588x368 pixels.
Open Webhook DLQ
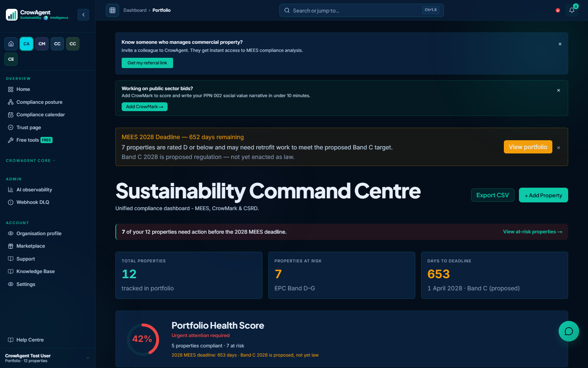pos(33,202)
